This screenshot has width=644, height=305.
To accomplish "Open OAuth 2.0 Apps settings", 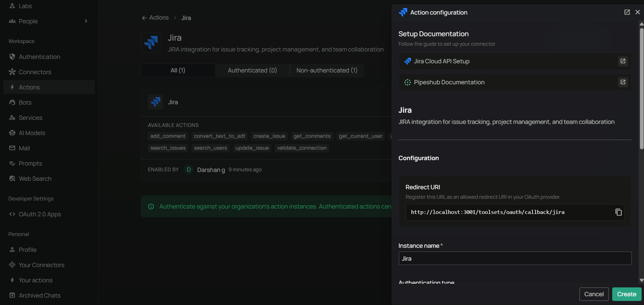I will tap(49, 214).
